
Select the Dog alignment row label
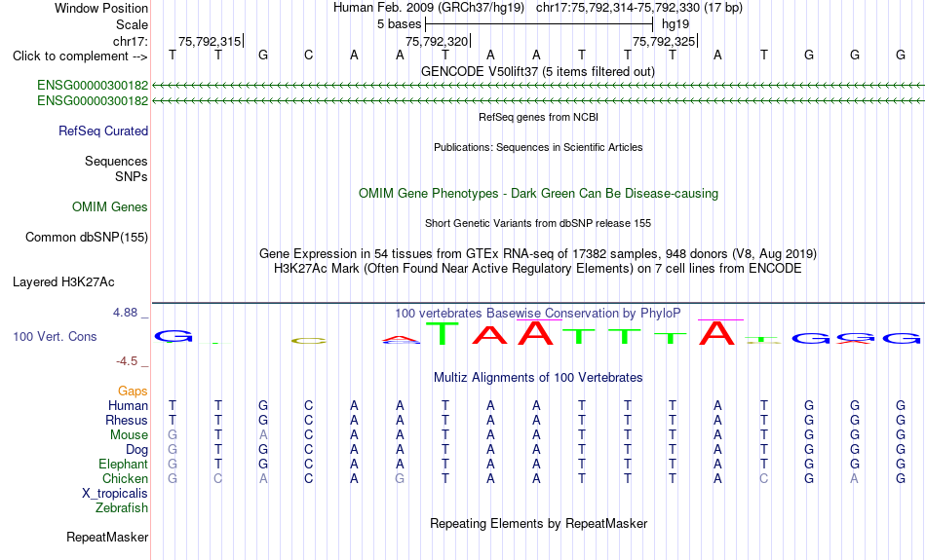(x=136, y=450)
